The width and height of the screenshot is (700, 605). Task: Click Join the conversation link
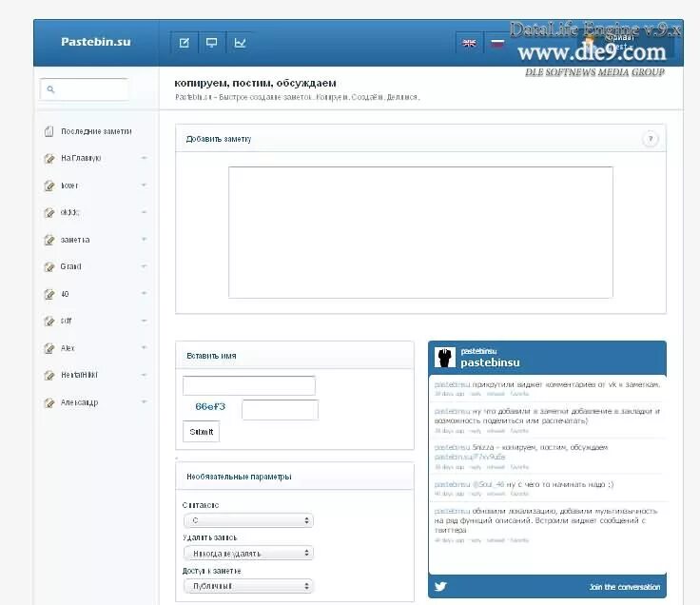click(625, 587)
